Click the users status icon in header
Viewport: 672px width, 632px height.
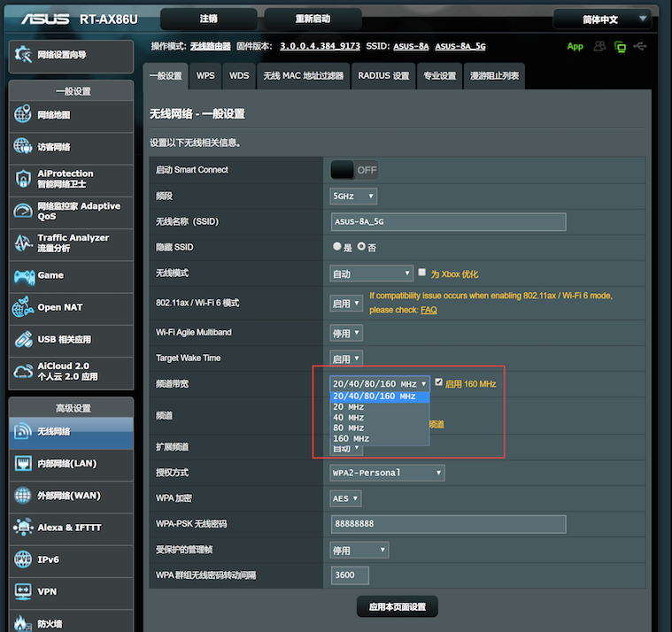tap(599, 46)
